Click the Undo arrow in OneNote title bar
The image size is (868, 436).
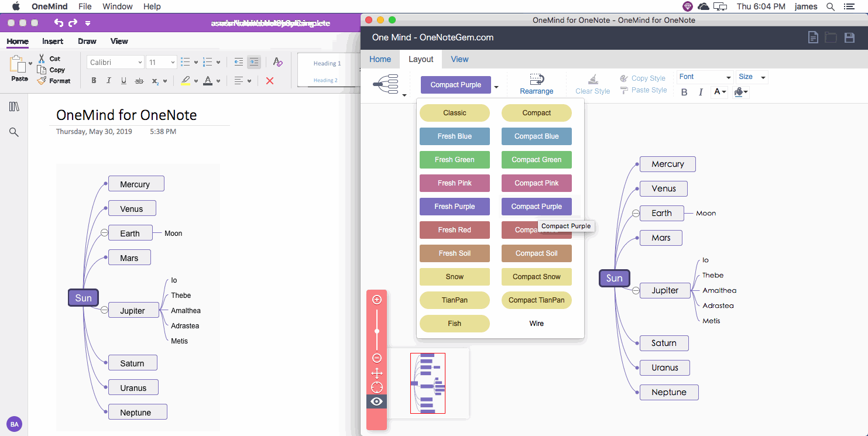(59, 23)
